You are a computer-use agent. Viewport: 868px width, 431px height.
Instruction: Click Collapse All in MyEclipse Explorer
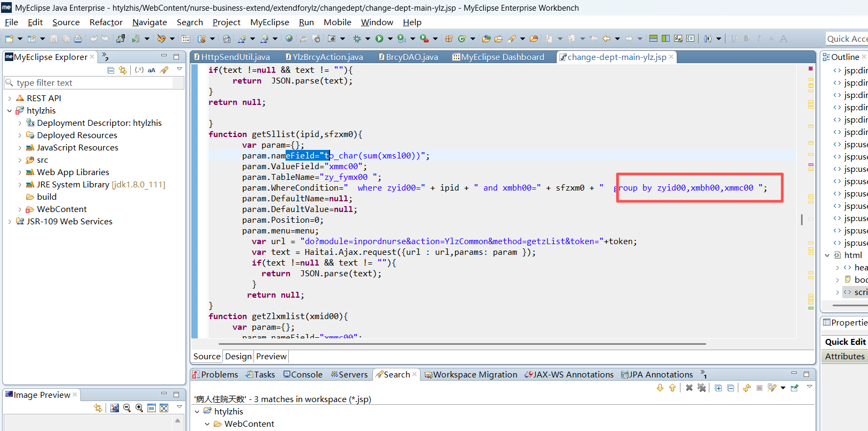(x=111, y=70)
